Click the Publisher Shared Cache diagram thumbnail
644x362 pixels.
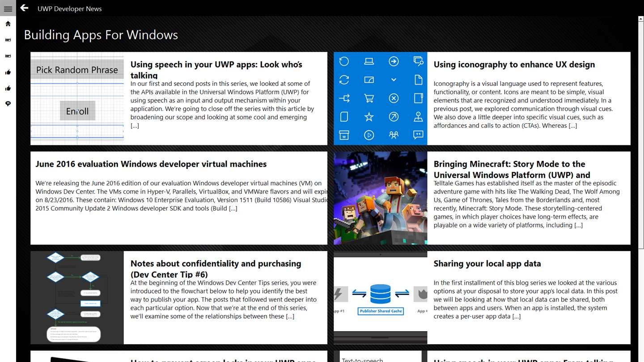pos(380,298)
